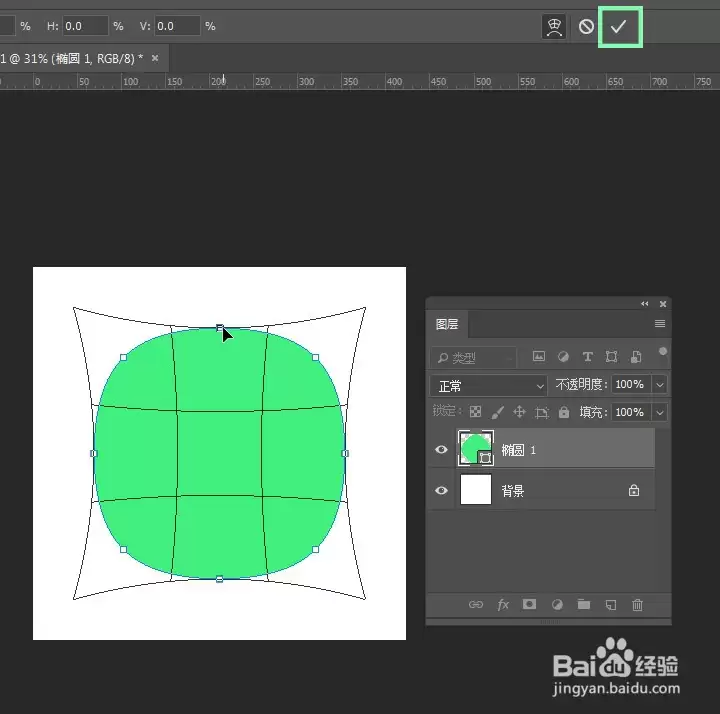This screenshot has height=714, width=720.
Task: Create a new adjustment layer
Action: click(x=557, y=605)
